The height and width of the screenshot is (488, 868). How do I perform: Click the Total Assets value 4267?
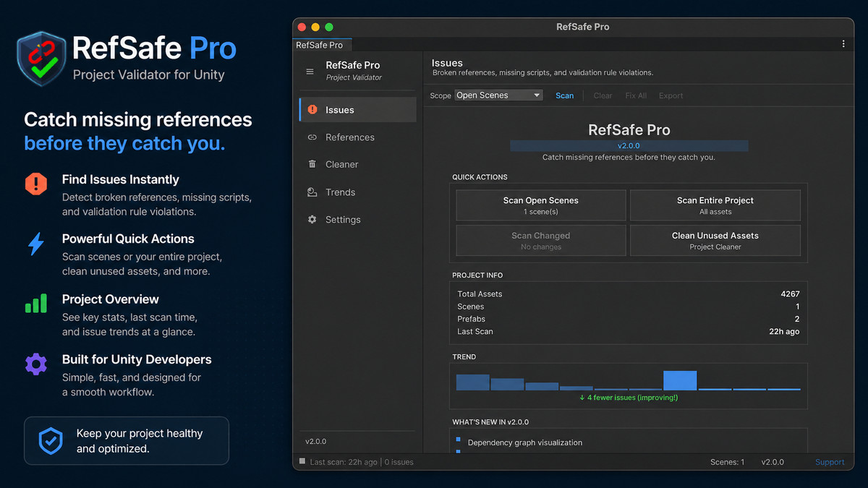pyautogui.click(x=791, y=294)
